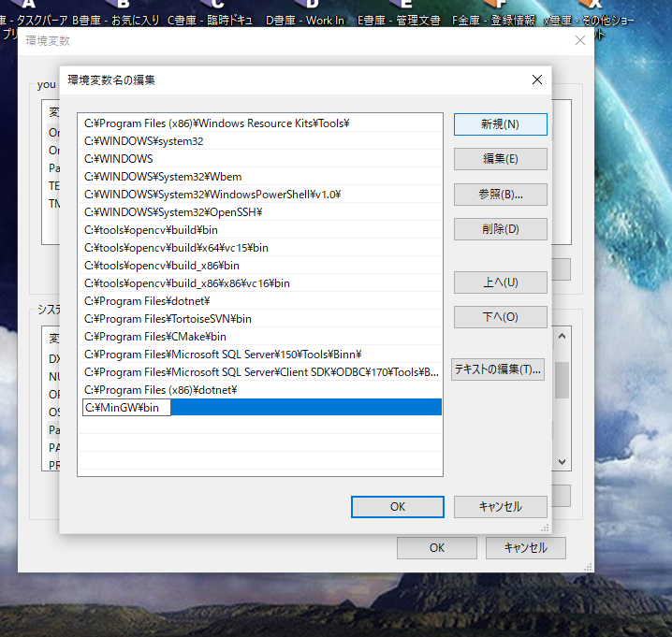This screenshot has height=637, width=672.
Task: Select the C:¥Program Files¥CMake¥bin entry
Action: coord(259,337)
